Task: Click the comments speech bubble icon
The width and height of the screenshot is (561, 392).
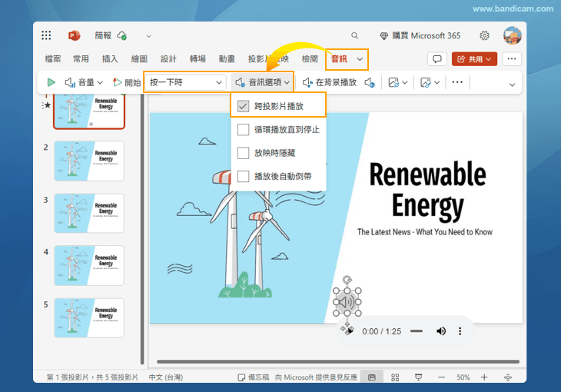Action: pyautogui.click(x=437, y=59)
